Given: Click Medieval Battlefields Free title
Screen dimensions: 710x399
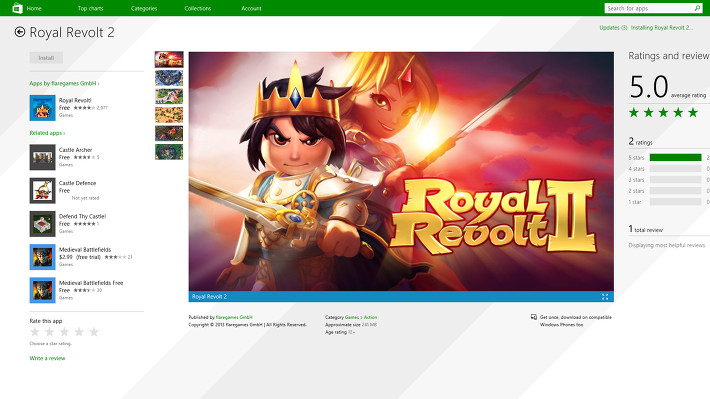Looking at the screenshot, I should pyautogui.click(x=91, y=283).
